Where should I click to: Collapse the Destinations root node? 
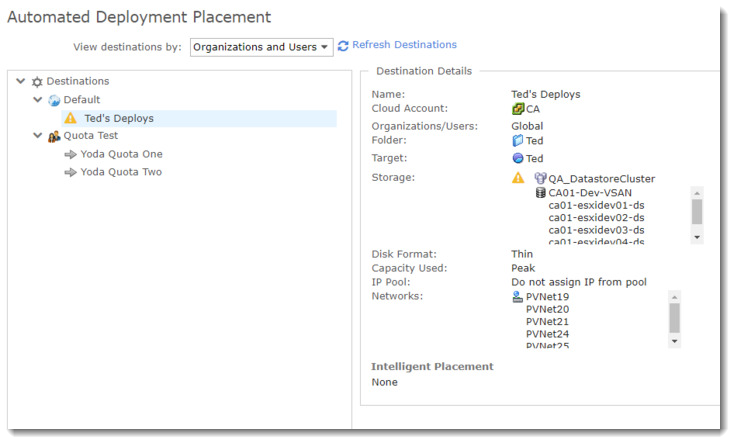(20, 81)
